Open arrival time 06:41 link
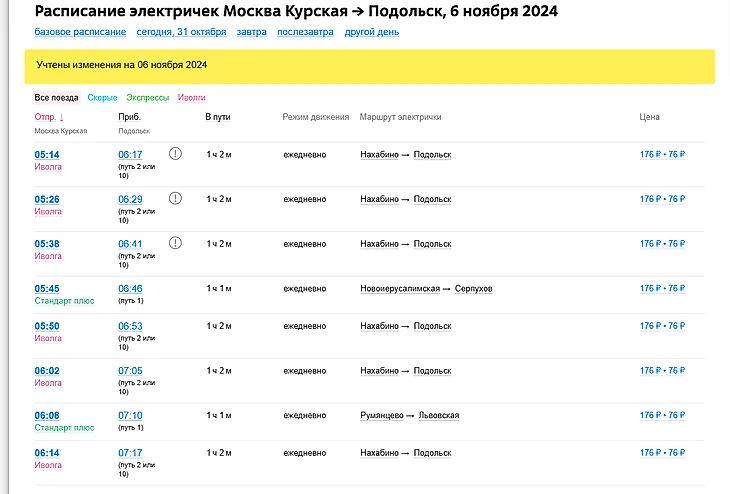 [130, 244]
